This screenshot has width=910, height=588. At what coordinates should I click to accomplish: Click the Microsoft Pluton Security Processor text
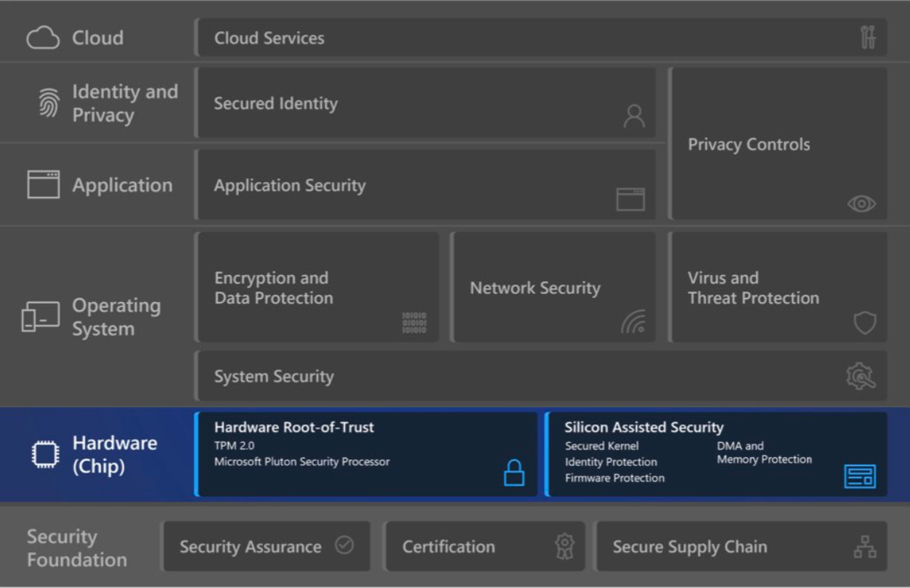click(x=301, y=460)
